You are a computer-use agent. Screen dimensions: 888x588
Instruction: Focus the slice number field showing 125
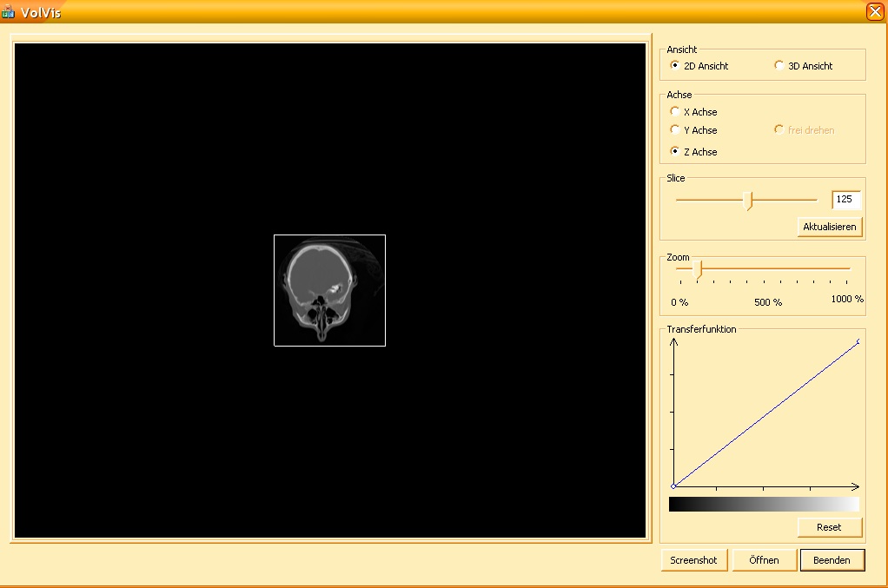pyautogui.click(x=846, y=199)
